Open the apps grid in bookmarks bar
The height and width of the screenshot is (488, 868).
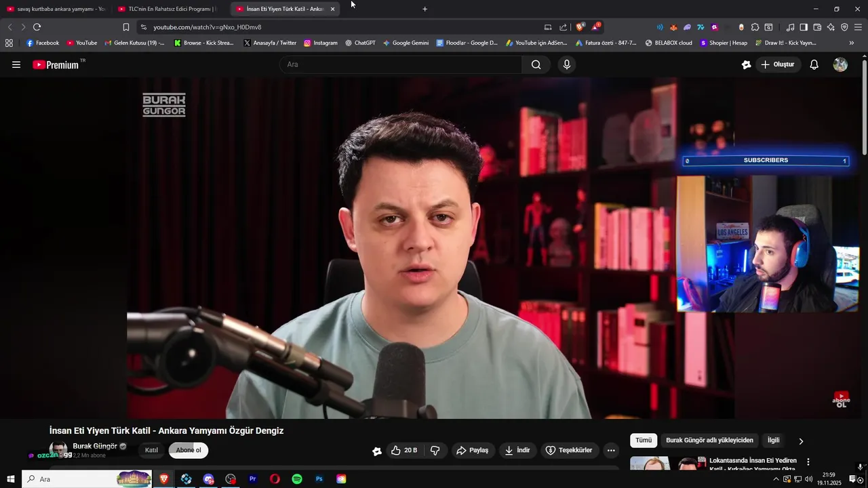click(9, 43)
